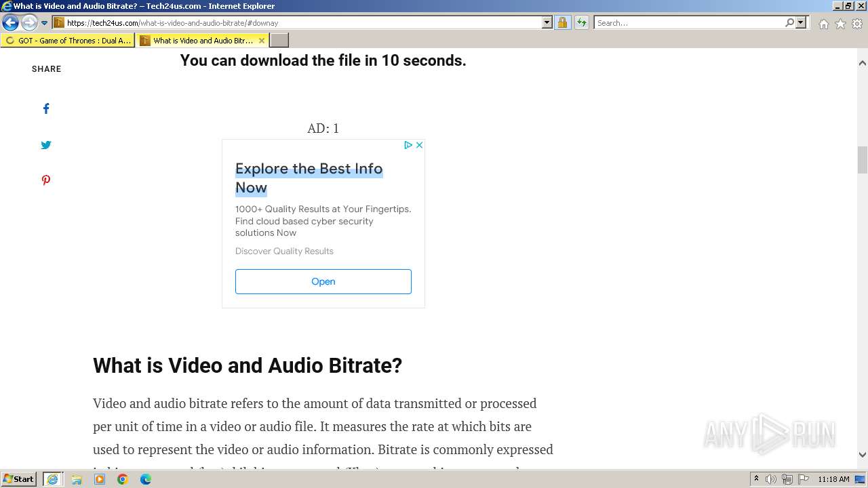Open the security lock report icon

pyautogui.click(x=562, y=22)
